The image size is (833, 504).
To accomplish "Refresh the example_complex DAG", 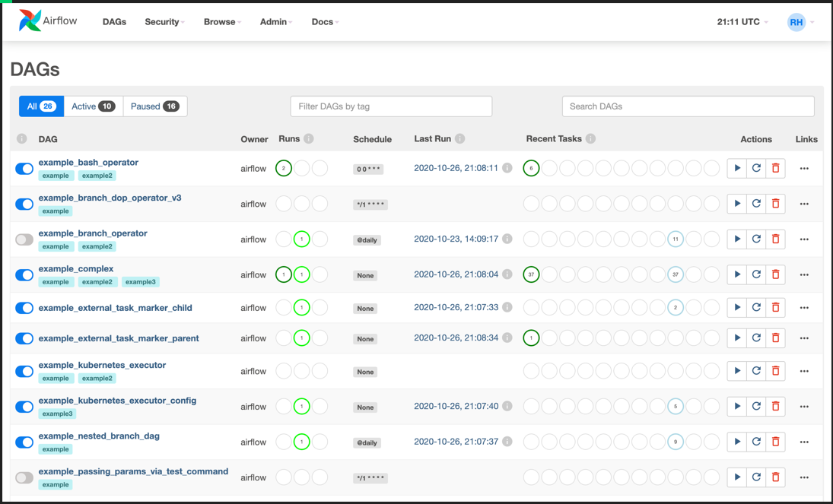I will [x=756, y=274].
